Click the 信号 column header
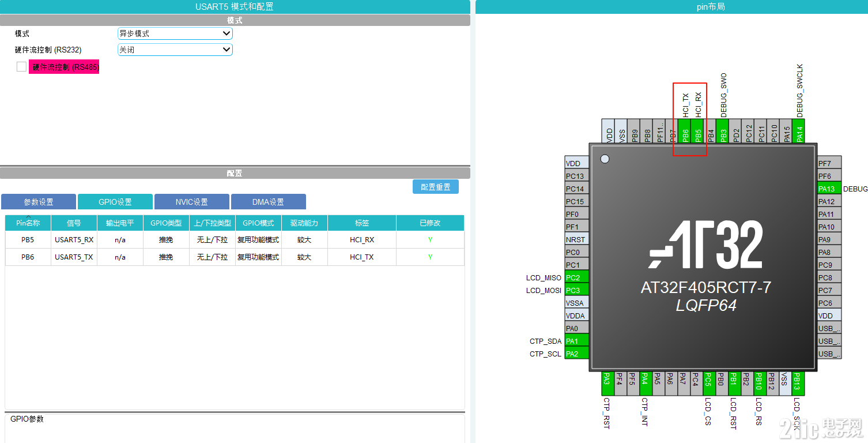The image size is (868, 443). coord(74,223)
